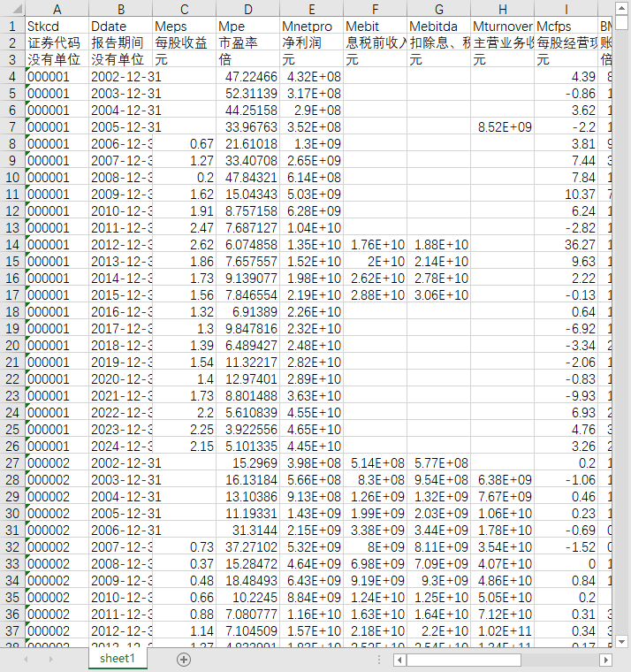
Task: Click the cell labeled 市盈率
Action: pyautogui.click(x=248, y=42)
